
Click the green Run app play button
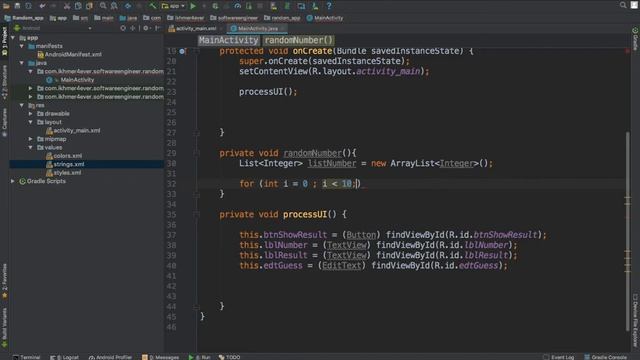coord(193,6)
